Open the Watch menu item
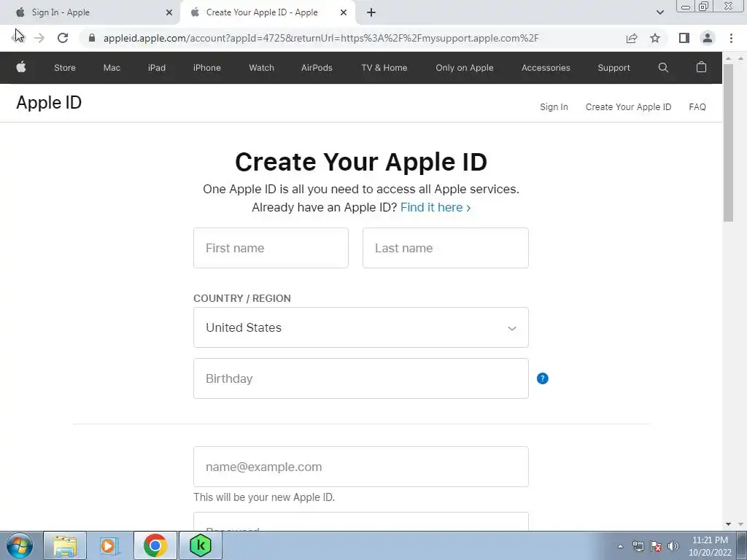Viewport: 747px width, 560px height. point(262,68)
